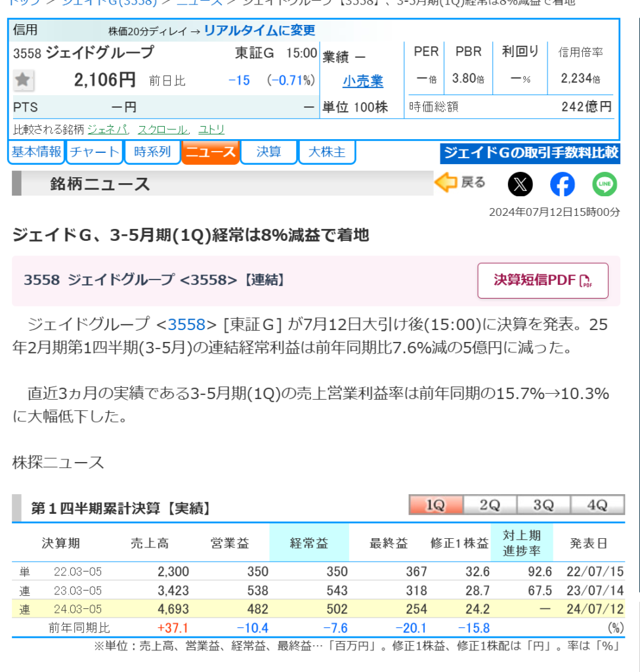Share article on Facebook
This screenshot has width=640, height=672.
[562, 184]
